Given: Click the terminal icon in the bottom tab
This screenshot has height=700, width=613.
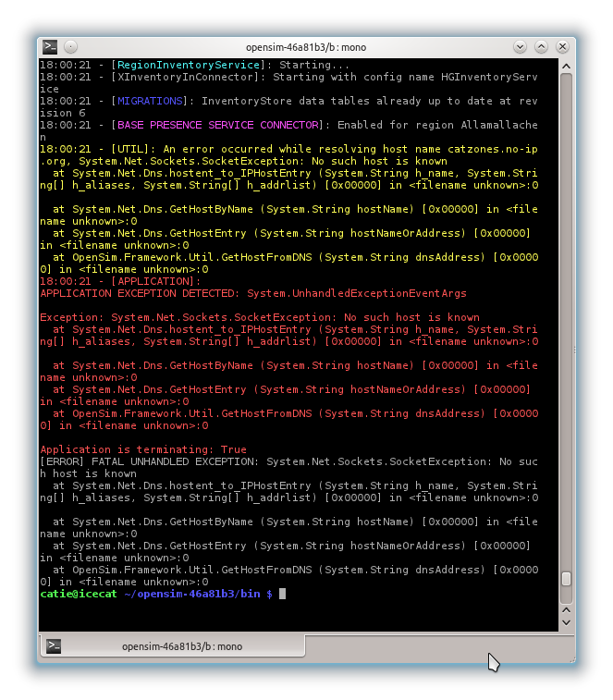Looking at the screenshot, I should click(54, 646).
